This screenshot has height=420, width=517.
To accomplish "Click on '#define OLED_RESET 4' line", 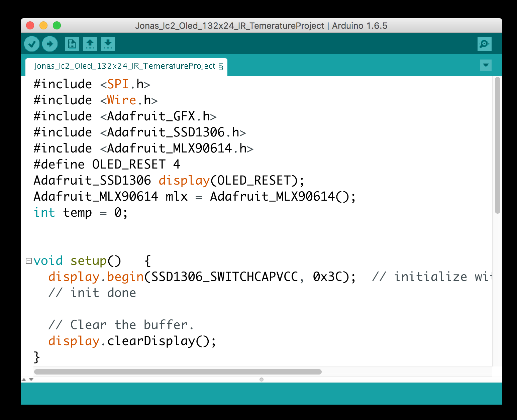I will (107, 165).
